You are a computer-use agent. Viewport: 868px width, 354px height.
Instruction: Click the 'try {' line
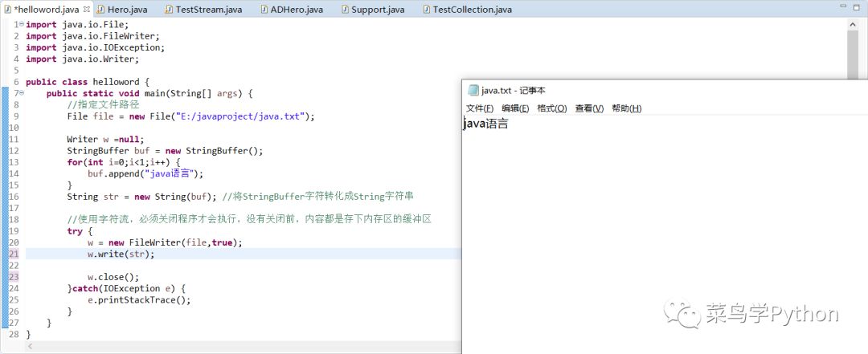coord(80,230)
